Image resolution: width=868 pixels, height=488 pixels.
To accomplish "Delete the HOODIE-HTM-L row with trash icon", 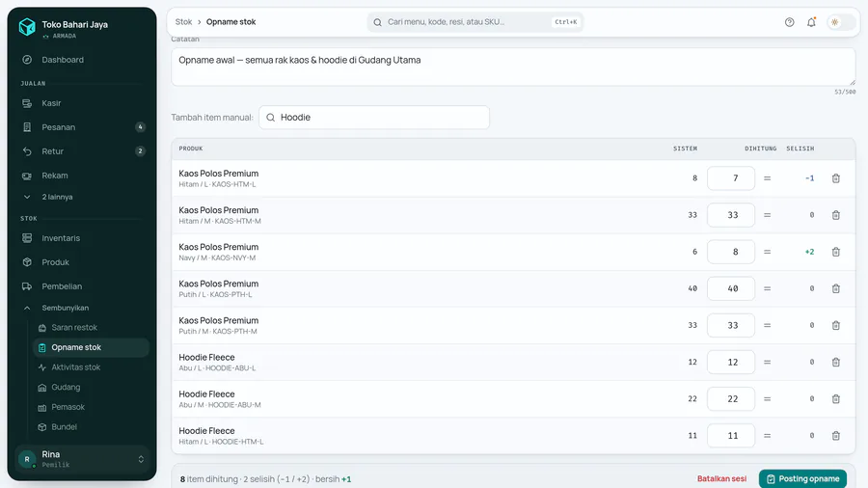I will (x=836, y=436).
